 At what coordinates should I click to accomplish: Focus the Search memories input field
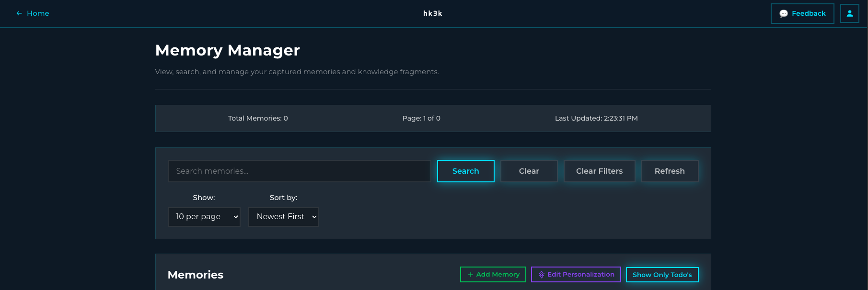[299, 171]
